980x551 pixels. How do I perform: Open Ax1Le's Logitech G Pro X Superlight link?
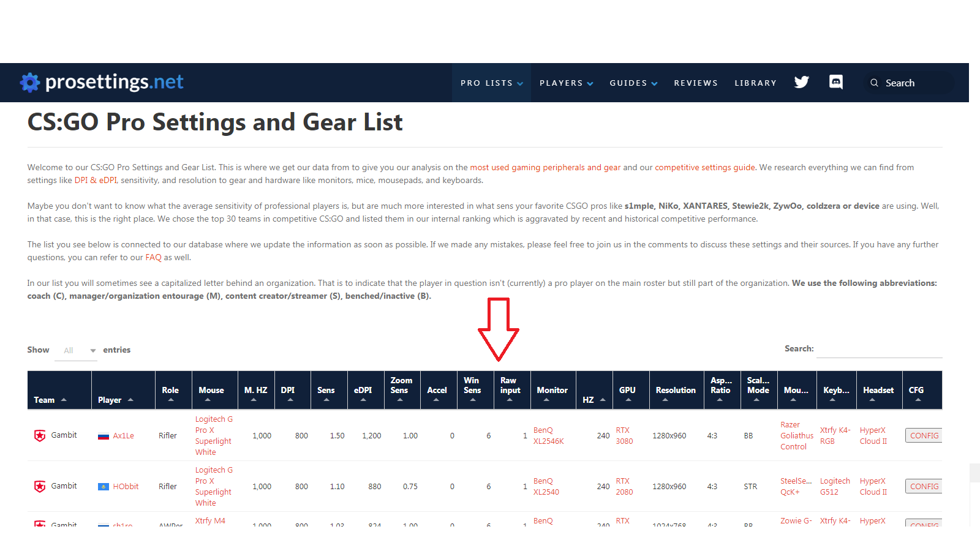(214, 435)
